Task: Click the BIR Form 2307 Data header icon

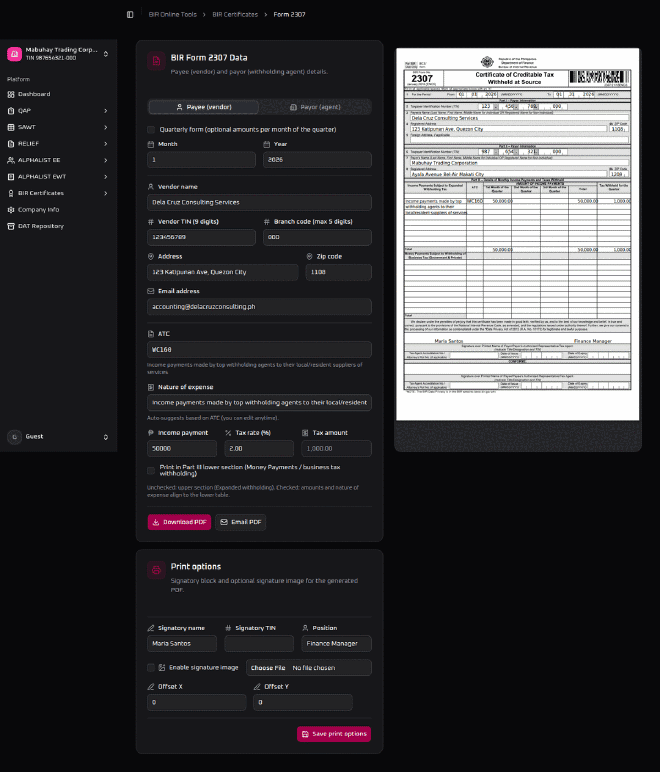Action: (x=157, y=61)
